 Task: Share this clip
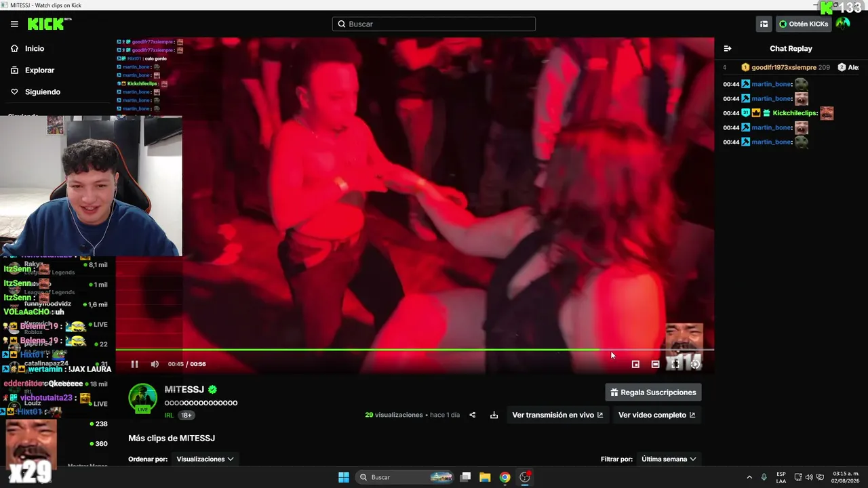pyautogui.click(x=473, y=415)
